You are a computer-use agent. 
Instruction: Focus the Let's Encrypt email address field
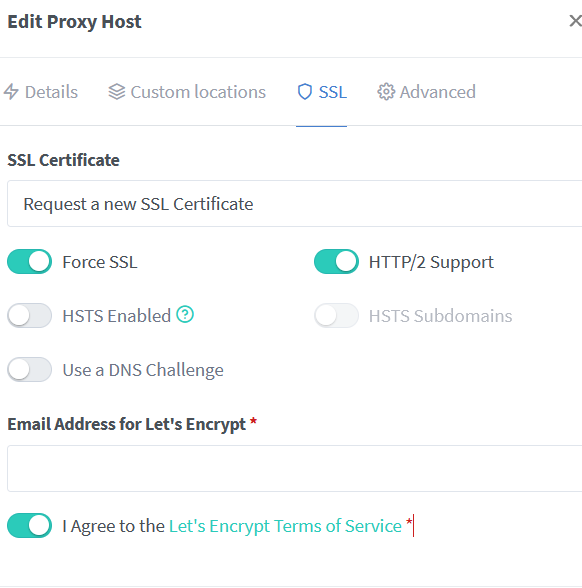pos(295,468)
